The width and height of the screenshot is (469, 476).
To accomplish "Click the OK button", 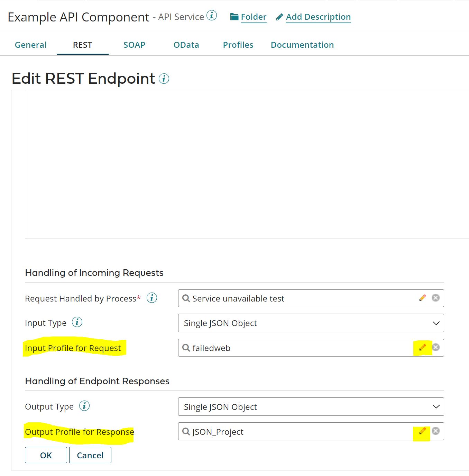I will [x=46, y=455].
